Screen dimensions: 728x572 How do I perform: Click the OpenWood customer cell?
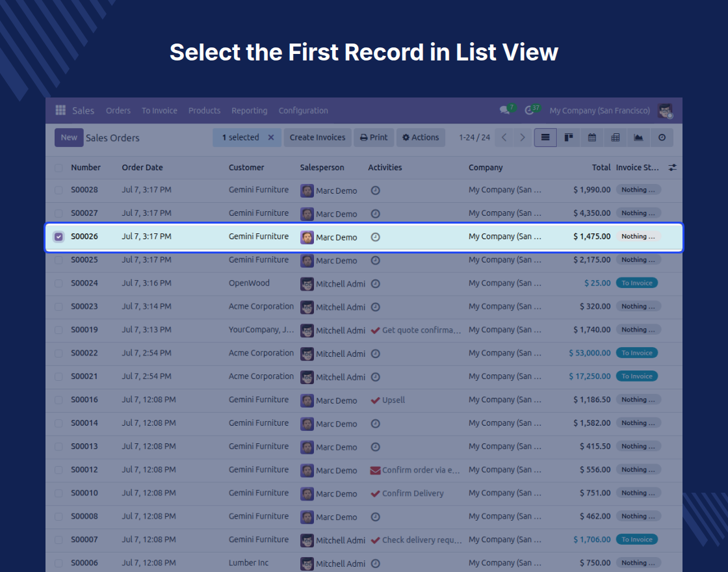tap(249, 283)
